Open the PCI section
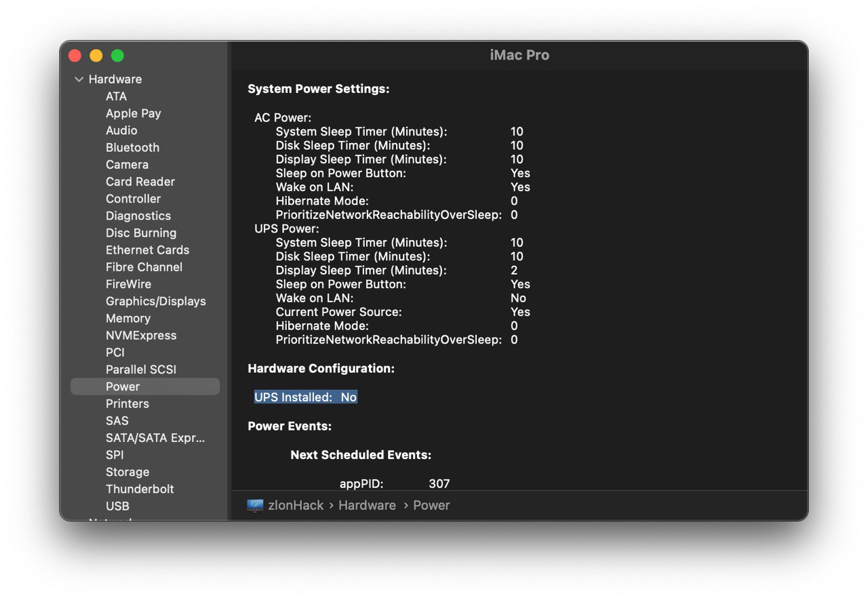868x600 pixels. (x=115, y=353)
